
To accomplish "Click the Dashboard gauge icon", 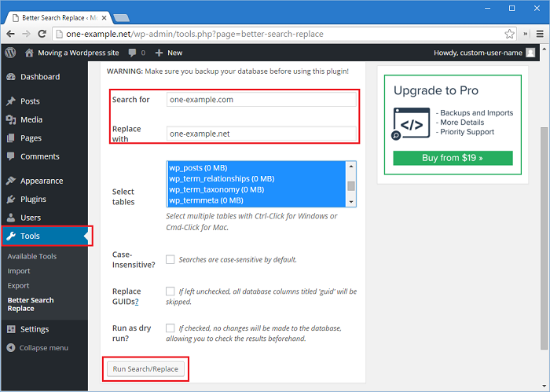I will coord(11,77).
